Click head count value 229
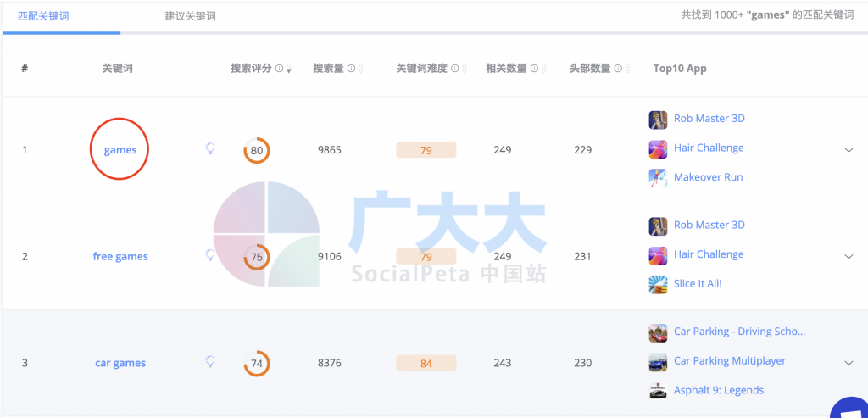The width and height of the screenshot is (868, 418). click(x=583, y=150)
